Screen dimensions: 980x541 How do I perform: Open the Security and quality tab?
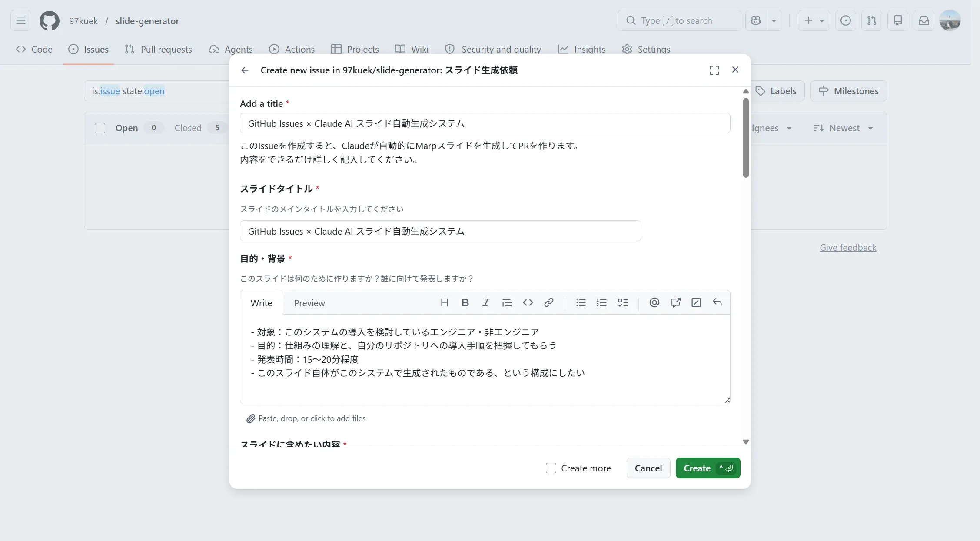(493, 49)
